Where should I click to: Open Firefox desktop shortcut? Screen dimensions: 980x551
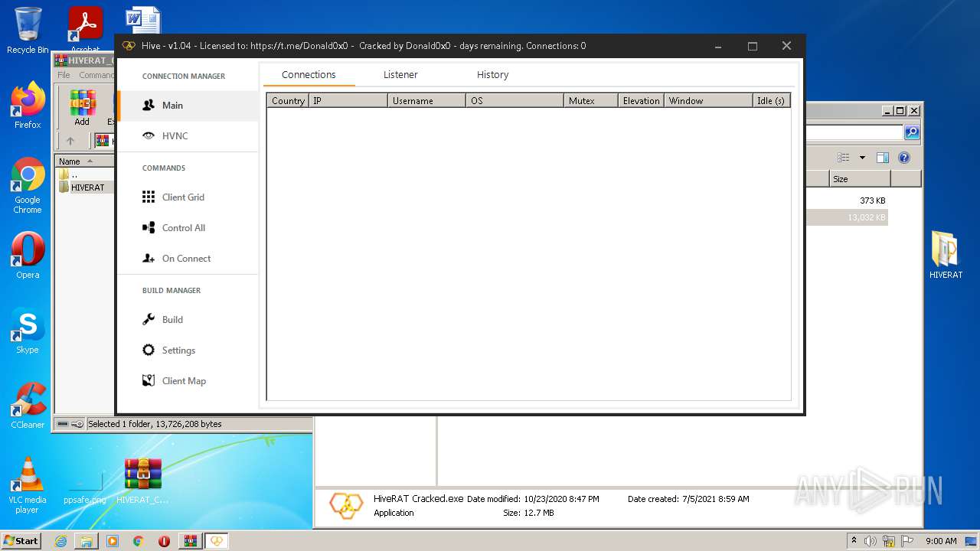28,105
